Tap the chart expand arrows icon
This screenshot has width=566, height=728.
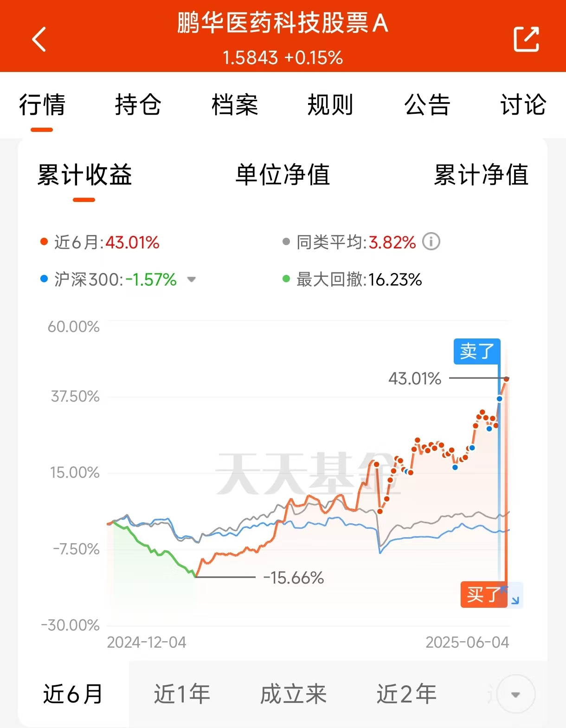(515, 600)
